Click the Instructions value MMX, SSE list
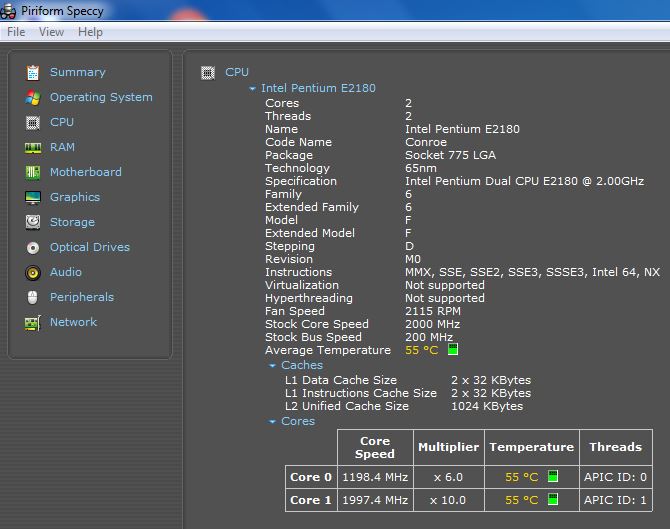Viewport: 670px width, 529px height. coord(532,272)
